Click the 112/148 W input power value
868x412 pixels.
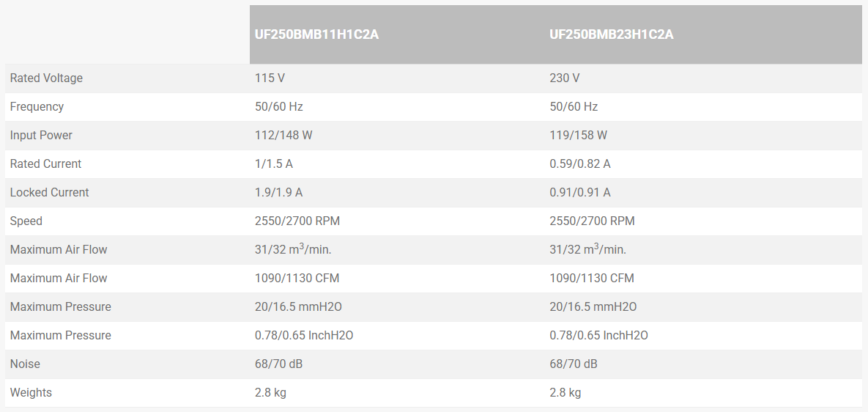[283, 136]
